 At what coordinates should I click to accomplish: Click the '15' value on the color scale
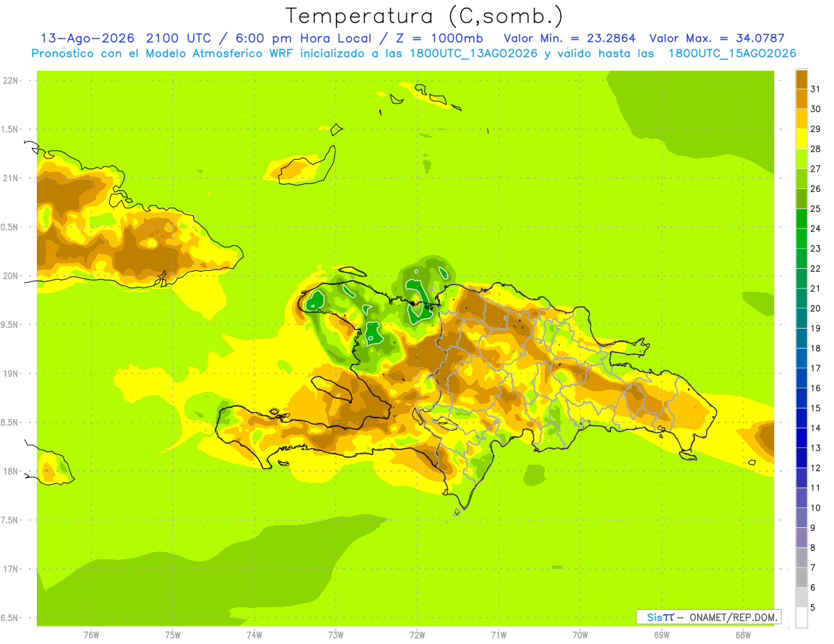click(x=815, y=408)
